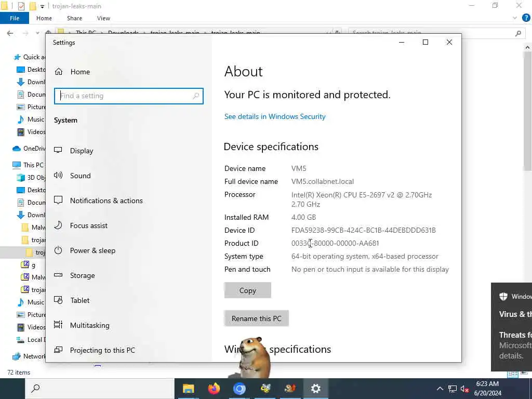Select the 'g' archive in navigation pane

coord(29,265)
